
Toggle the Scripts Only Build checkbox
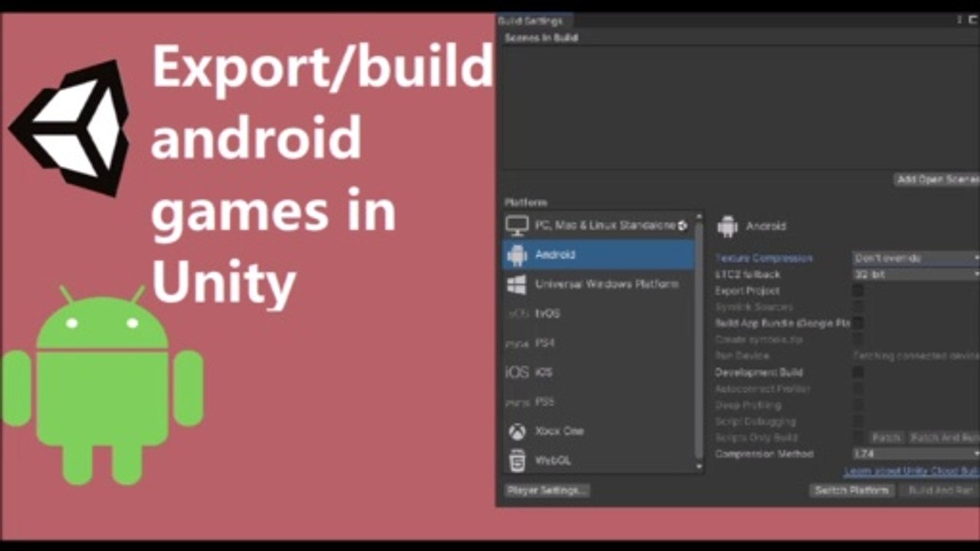point(858,437)
